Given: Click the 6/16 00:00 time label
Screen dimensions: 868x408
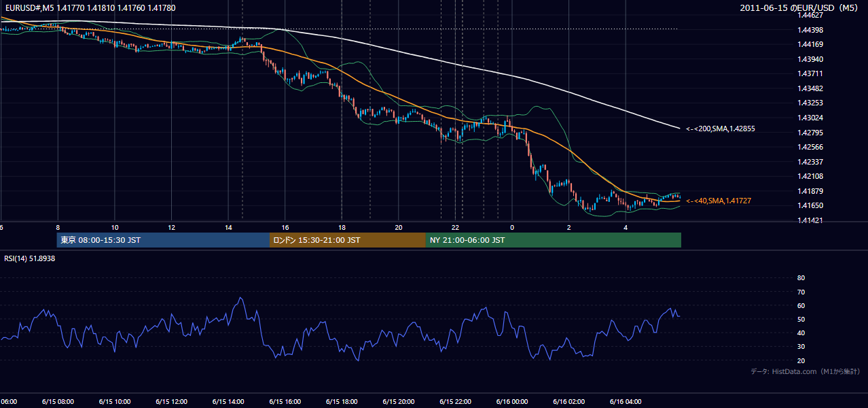Looking at the screenshot, I should pyautogui.click(x=512, y=402).
